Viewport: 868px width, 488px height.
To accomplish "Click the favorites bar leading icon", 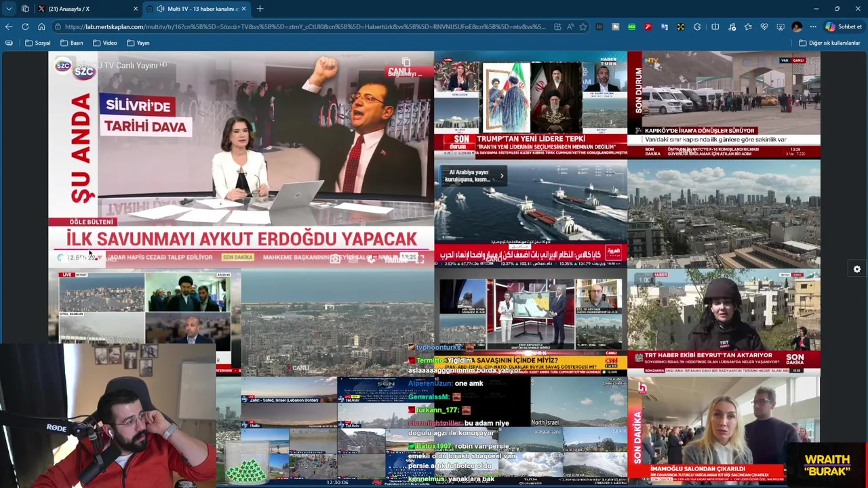I will click(x=9, y=43).
